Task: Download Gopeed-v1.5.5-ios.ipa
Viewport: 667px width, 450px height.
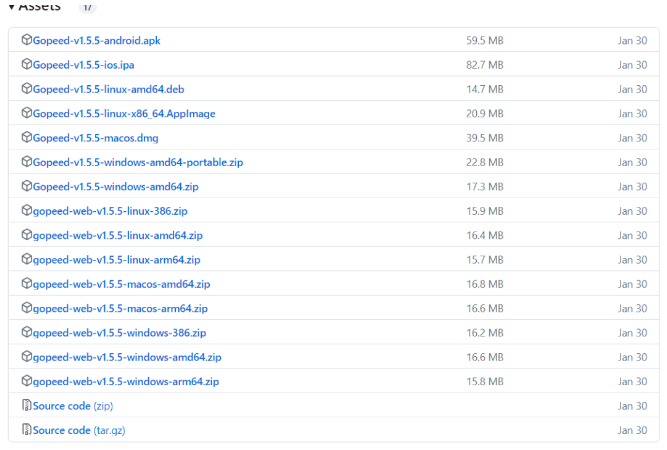Action: (83, 65)
